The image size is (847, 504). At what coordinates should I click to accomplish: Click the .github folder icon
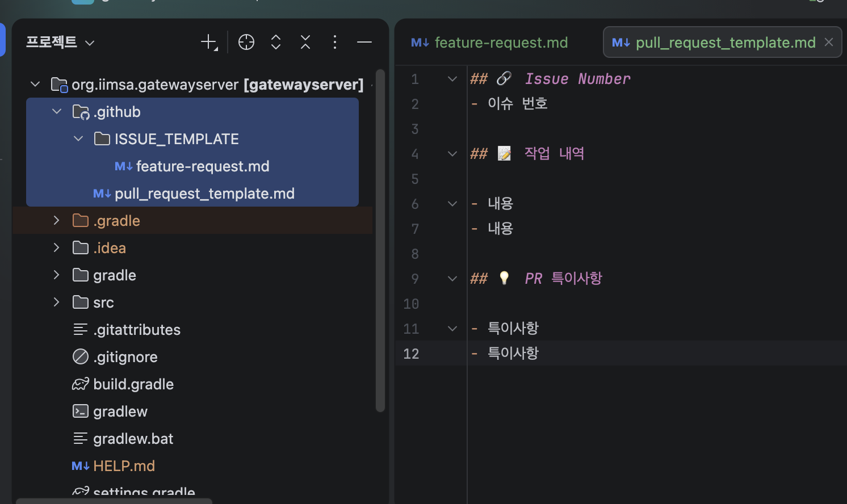pos(81,112)
